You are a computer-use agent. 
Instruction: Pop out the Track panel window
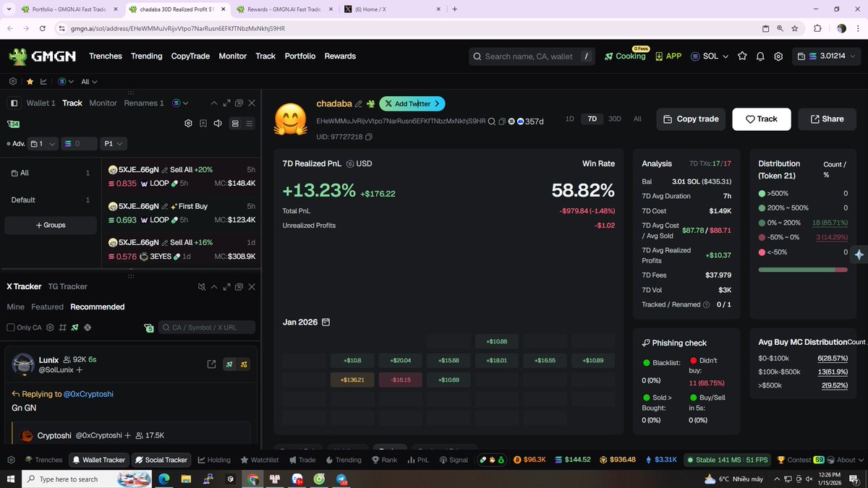[x=239, y=103]
